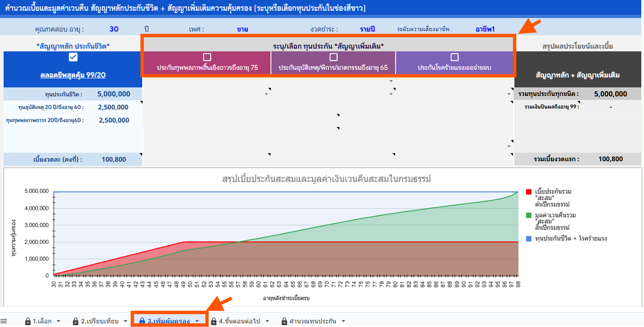Click the red เบี้ยประกันรวม legend color swatch
Screen dimensions: 644x327
tap(529, 192)
